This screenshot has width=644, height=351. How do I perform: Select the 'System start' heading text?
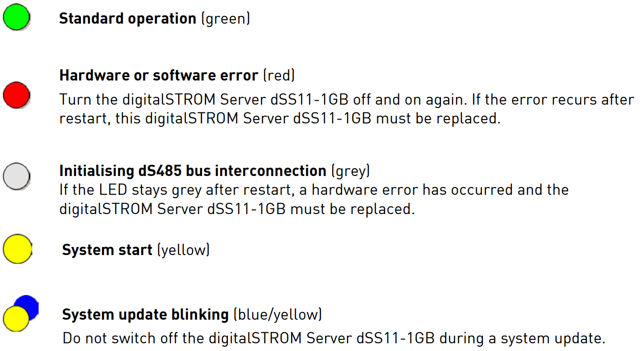pos(107,250)
